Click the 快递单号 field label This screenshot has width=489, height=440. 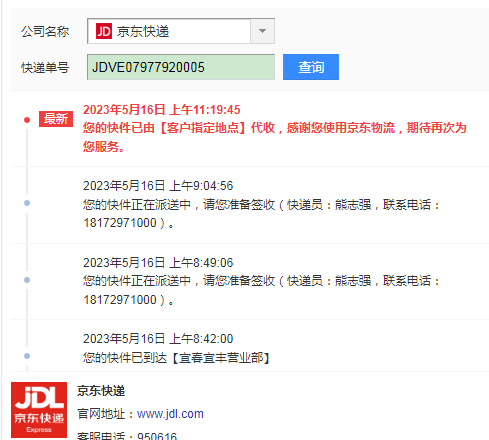click(x=45, y=68)
